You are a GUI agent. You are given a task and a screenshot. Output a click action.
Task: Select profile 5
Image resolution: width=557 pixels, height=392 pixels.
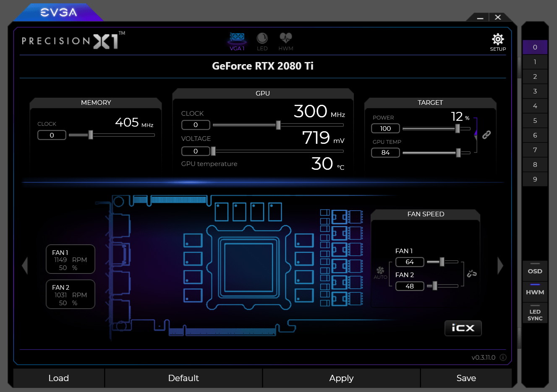click(535, 120)
